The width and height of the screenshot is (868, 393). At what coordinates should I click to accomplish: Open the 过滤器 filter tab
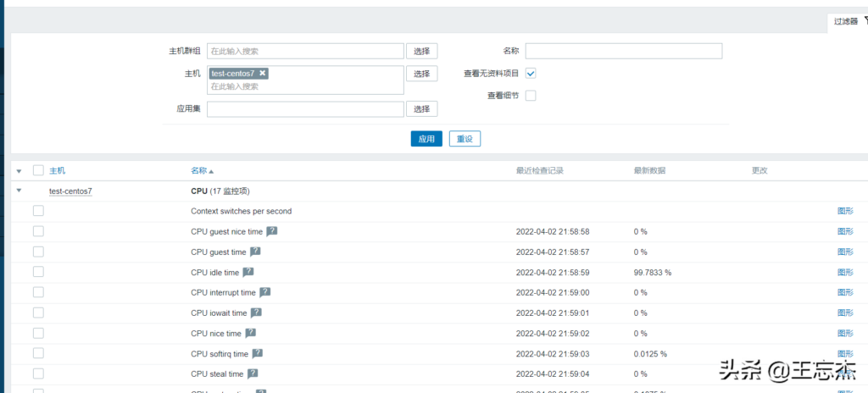848,21
